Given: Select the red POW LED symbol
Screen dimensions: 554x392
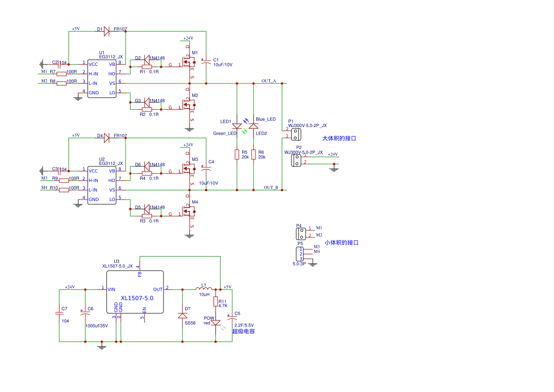Looking at the screenshot, I should pos(216,323).
